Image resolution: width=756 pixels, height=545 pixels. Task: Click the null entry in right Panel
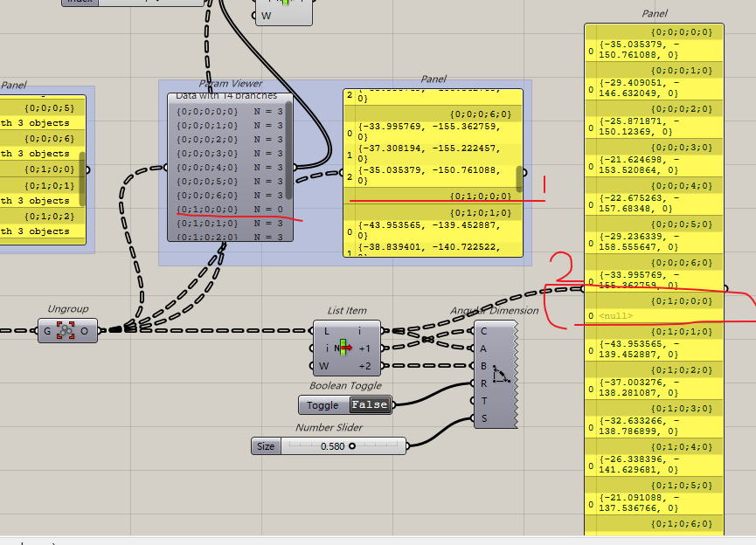click(615, 316)
